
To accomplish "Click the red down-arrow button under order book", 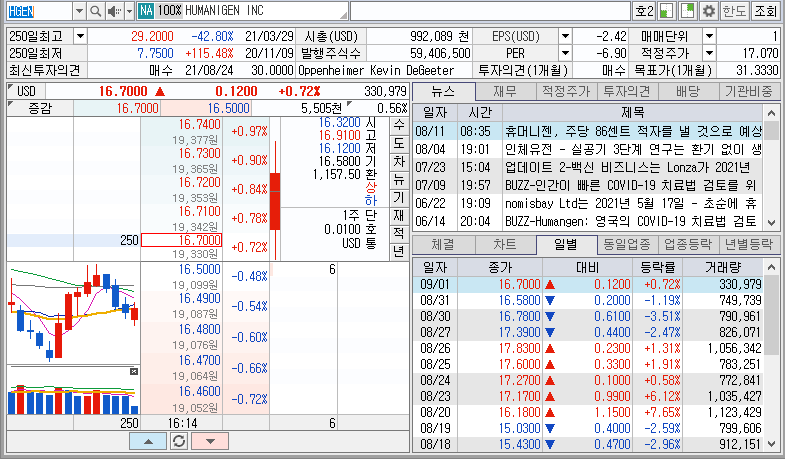I will [x=210, y=441].
